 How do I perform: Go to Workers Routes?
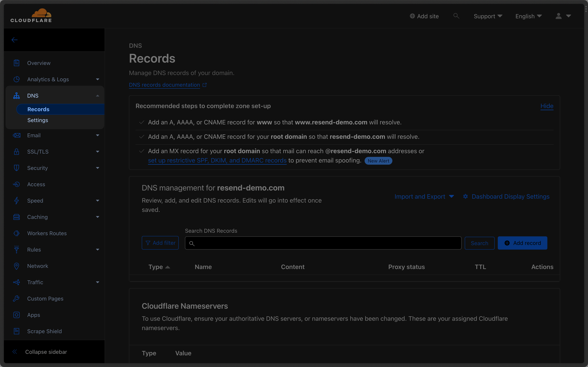[47, 233]
